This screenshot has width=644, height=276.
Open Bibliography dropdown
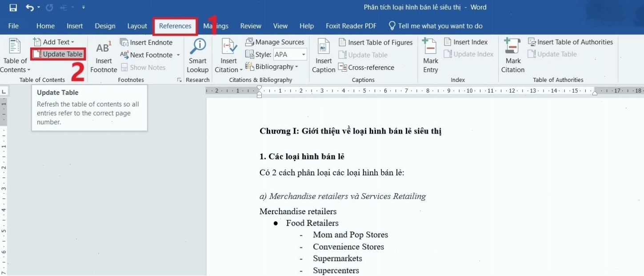(272, 67)
